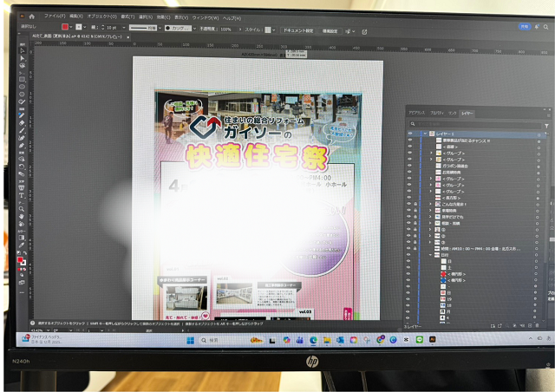
Task: Toggle visibility of ガラポン抽選会 layer item
Action: [x=409, y=165]
